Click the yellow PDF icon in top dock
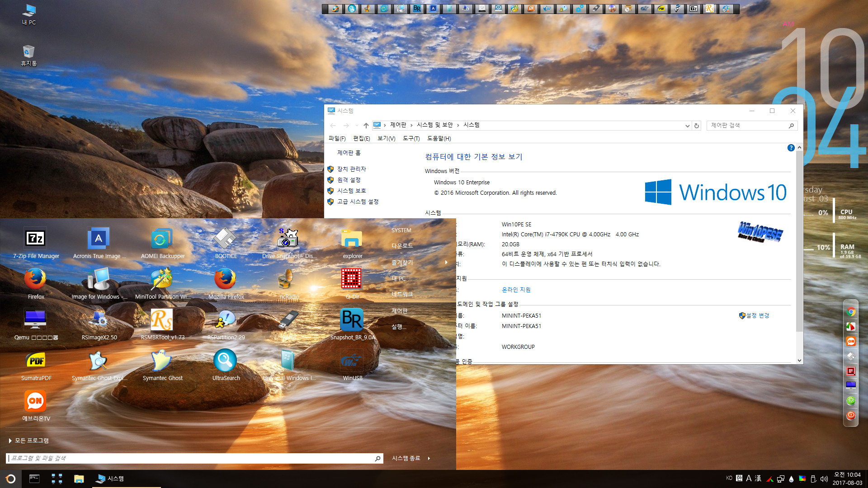Screen dimensions: 868x488 point(661,9)
